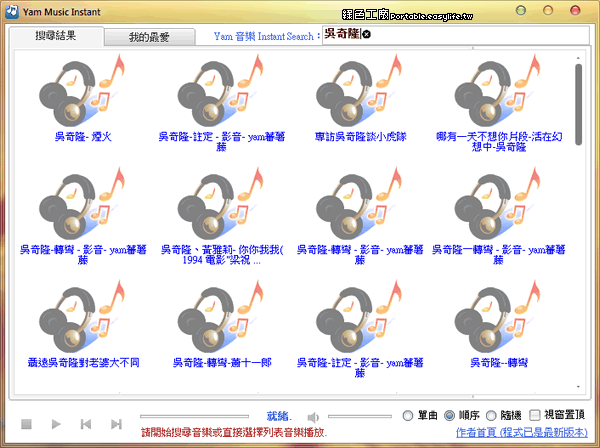600x448 pixels.
Task: Click headphone icon above 吳奇隆- 煙火
Action: [x=82, y=91]
